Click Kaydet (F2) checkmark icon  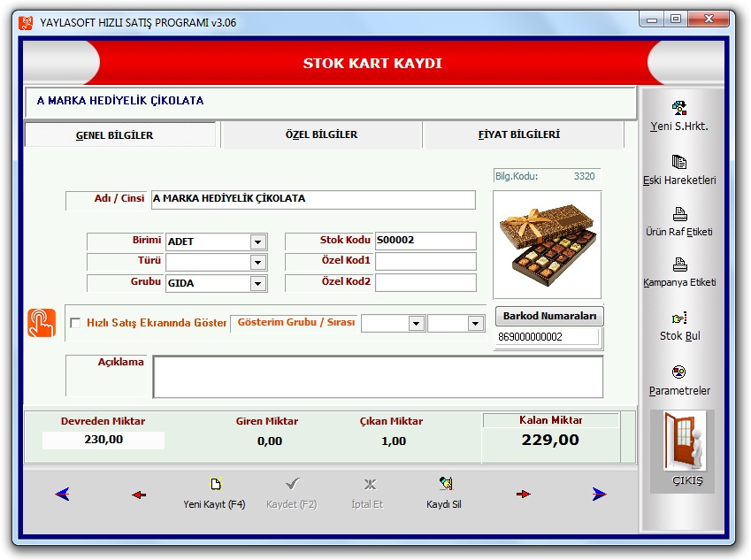(292, 484)
